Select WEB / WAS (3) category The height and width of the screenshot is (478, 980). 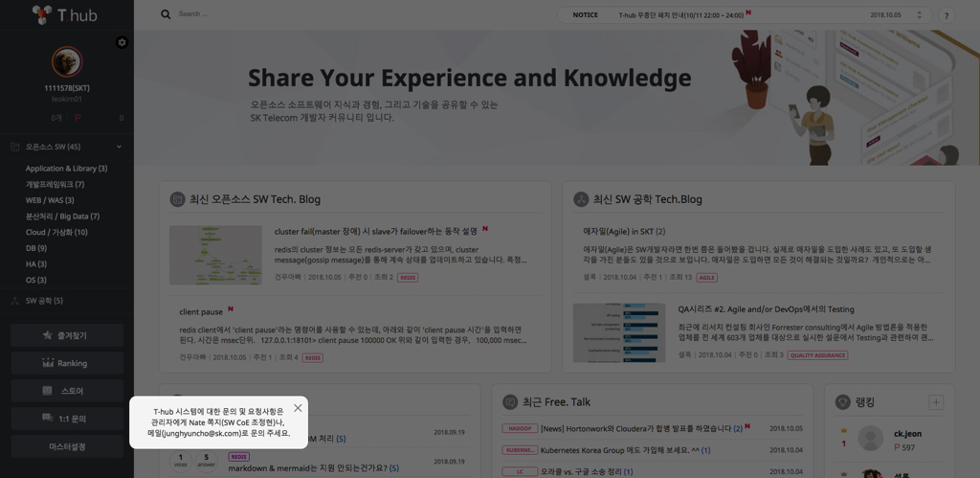pos(50,200)
